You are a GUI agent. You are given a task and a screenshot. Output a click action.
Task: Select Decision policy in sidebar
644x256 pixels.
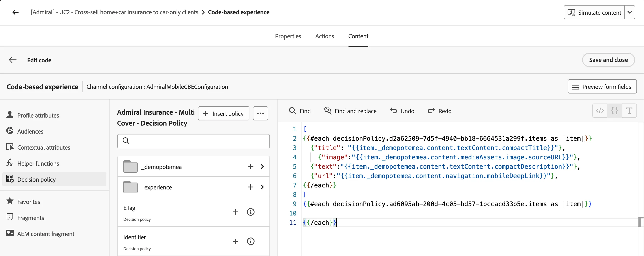tap(54, 179)
